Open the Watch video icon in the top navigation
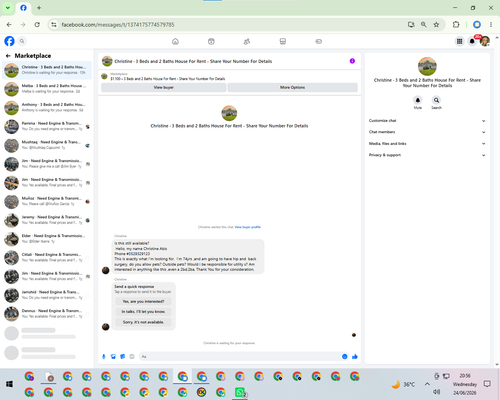This screenshot has height=400, width=500. pos(211,41)
